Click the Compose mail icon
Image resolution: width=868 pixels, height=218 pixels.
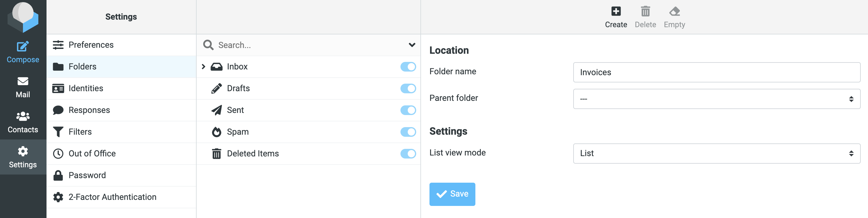[23, 46]
